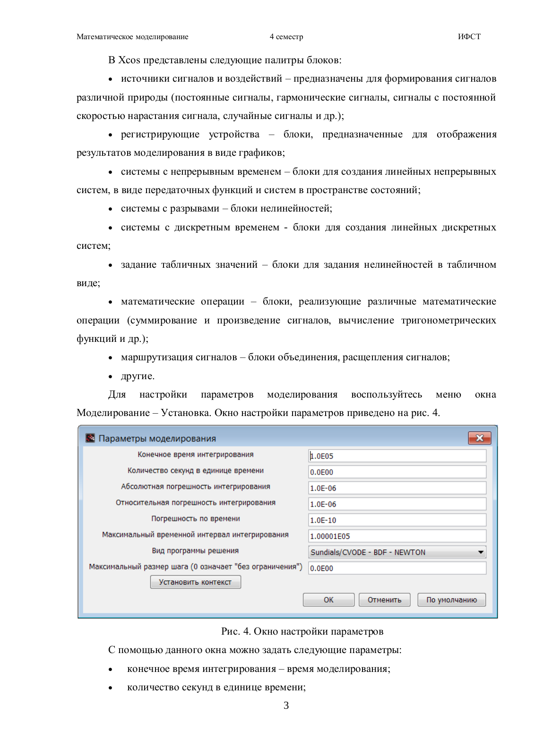Image resolution: width=535 pixels, height=756 pixels.
Task: Click the Максимальный размер шага label
Action: coord(196,567)
